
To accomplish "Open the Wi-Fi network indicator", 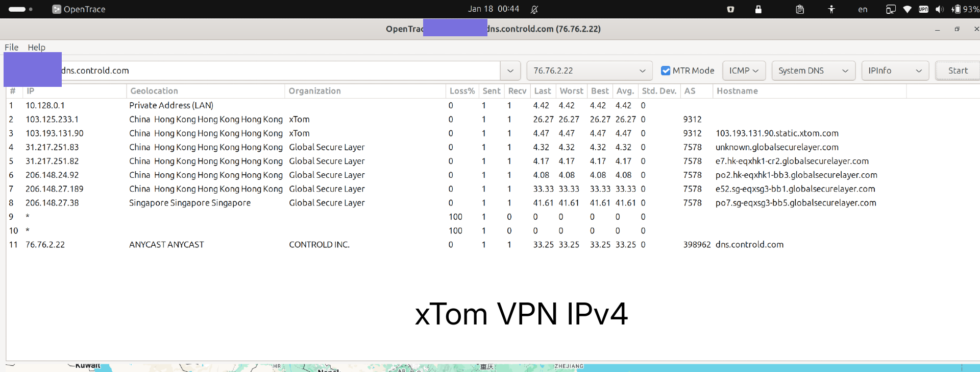I will [908, 9].
